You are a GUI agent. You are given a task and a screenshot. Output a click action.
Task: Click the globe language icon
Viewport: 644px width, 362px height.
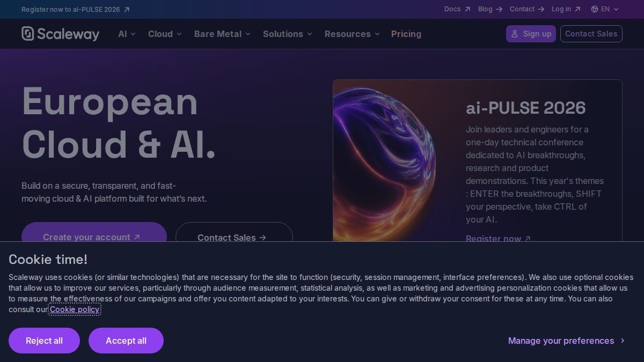(594, 9)
